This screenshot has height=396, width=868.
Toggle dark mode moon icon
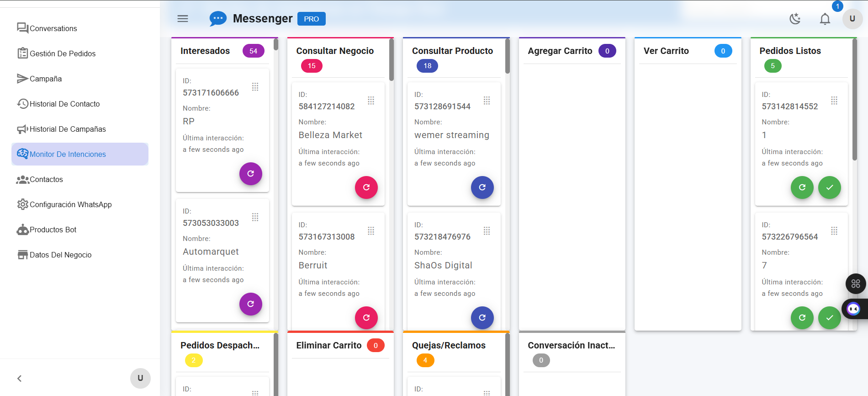(x=795, y=19)
